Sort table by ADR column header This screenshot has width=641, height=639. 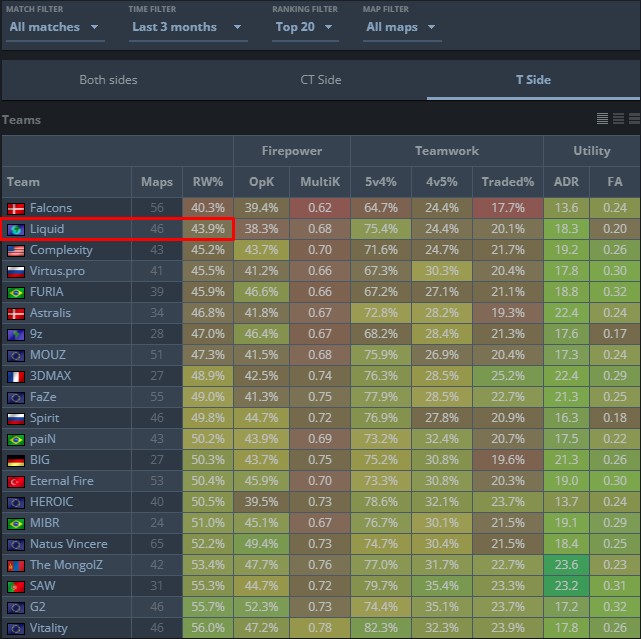coord(566,182)
